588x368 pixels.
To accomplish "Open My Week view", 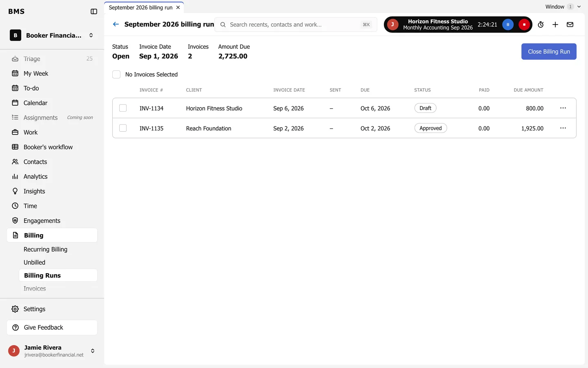I will 52,74.
